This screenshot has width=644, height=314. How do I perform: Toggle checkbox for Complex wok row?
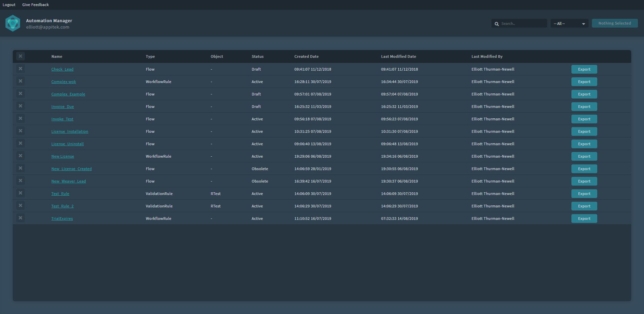tap(21, 81)
